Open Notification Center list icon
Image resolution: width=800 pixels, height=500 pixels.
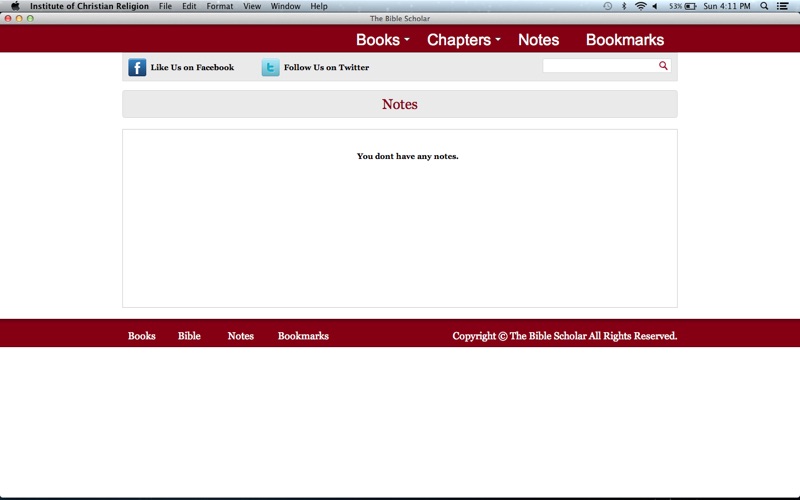click(782, 6)
